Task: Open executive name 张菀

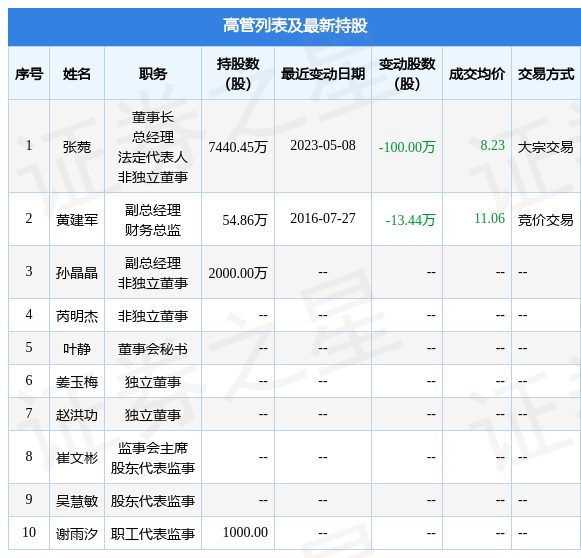Action: pos(77,147)
